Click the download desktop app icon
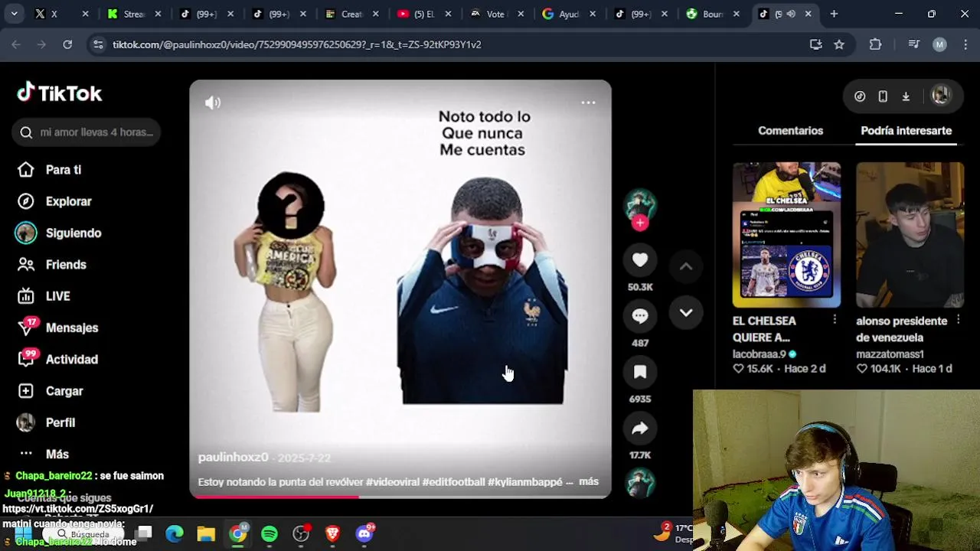 pyautogui.click(x=906, y=96)
